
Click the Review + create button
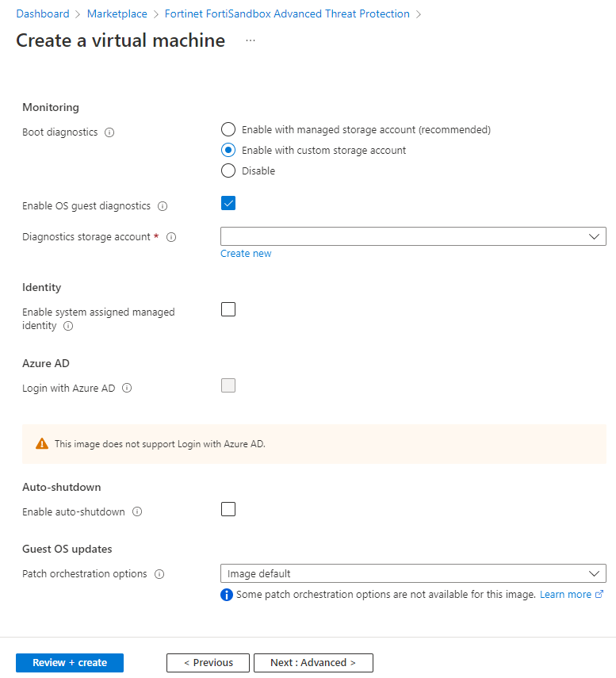tap(70, 663)
